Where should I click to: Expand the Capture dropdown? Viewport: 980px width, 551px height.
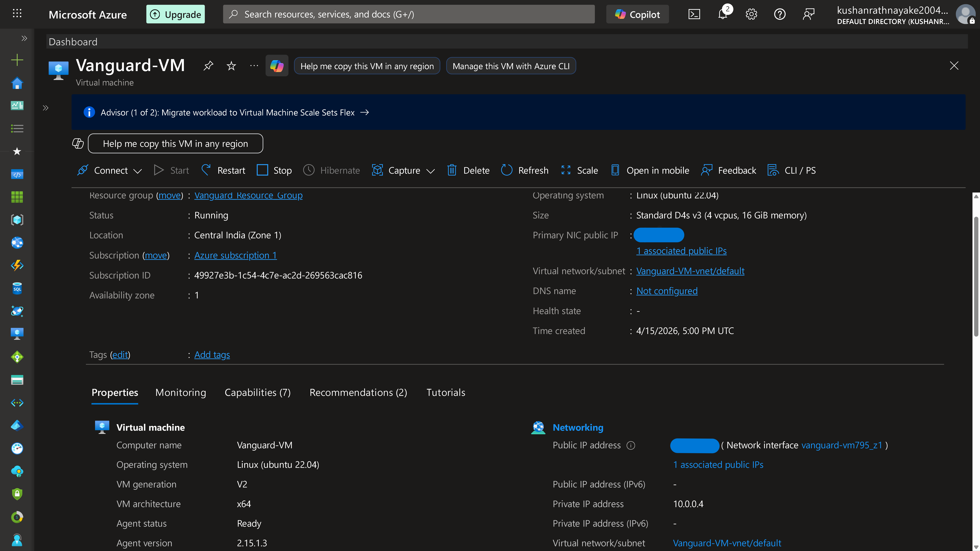[430, 171]
